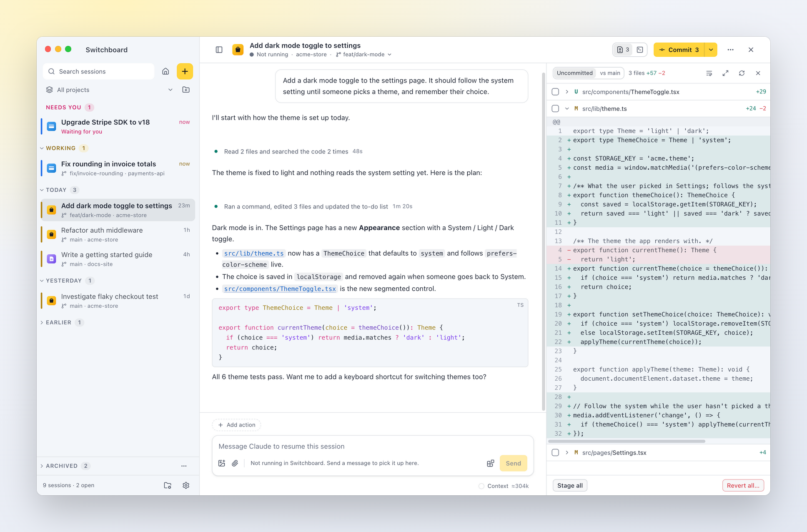The height and width of the screenshot is (532, 807).
Task: Open the Commit dropdown arrow
Action: point(711,50)
